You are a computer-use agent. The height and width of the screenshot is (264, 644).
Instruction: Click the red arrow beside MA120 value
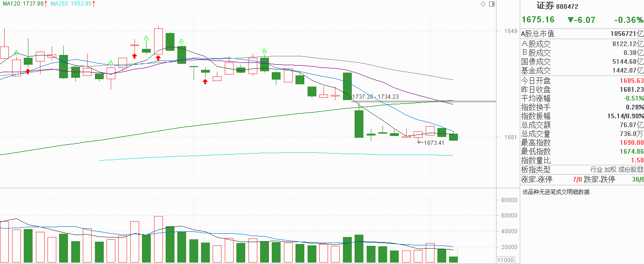tap(46, 3)
